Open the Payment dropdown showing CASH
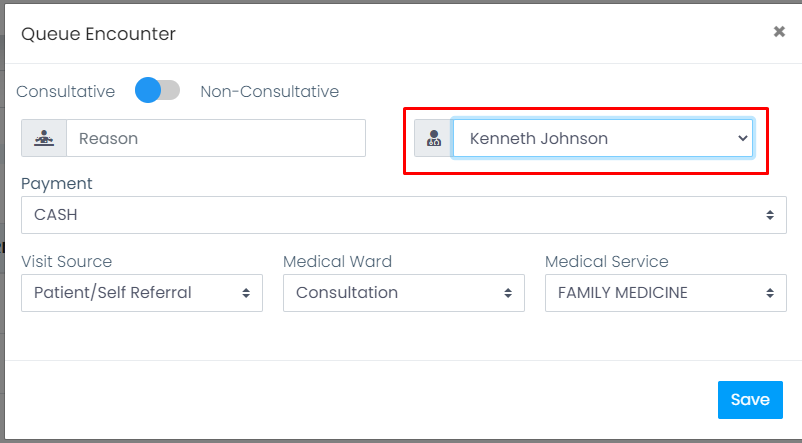 point(404,215)
